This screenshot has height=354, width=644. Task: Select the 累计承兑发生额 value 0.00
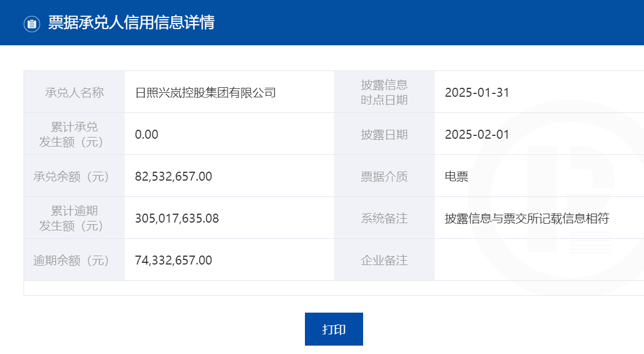(x=147, y=134)
